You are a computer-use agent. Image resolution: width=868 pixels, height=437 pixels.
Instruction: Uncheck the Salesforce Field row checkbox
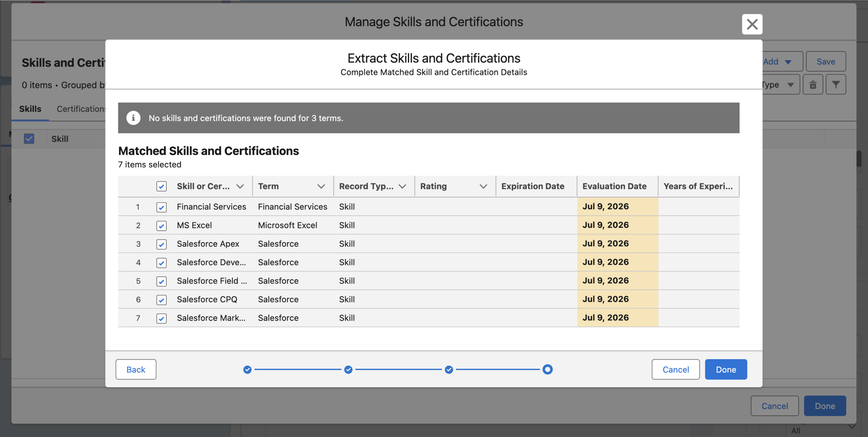(x=161, y=281)
